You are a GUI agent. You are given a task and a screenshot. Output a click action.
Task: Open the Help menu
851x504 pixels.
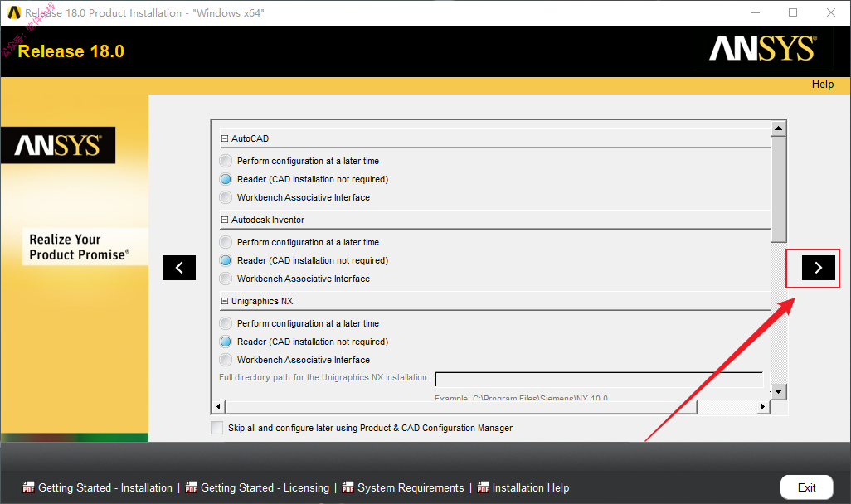823,84
